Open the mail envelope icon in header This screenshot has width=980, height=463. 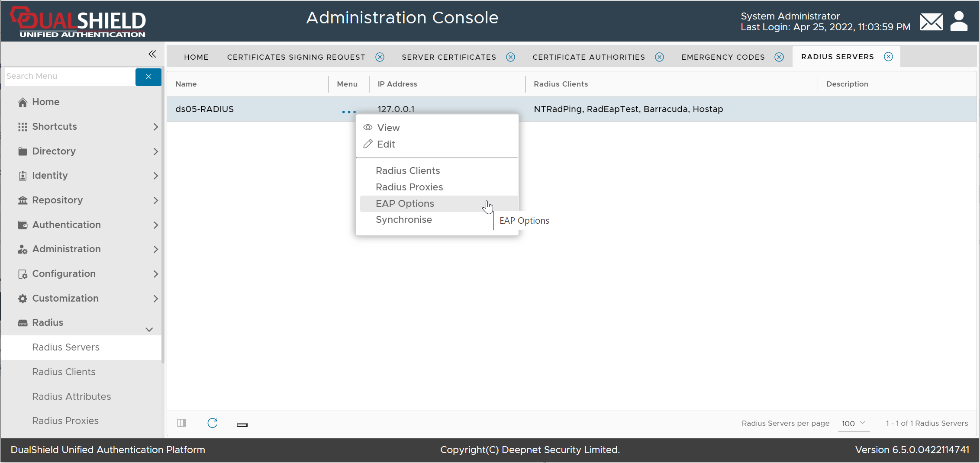coord(931,22)
